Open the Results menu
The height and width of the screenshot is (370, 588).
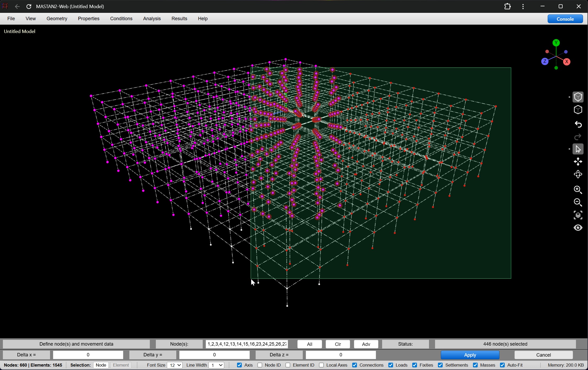coord(179,19)
